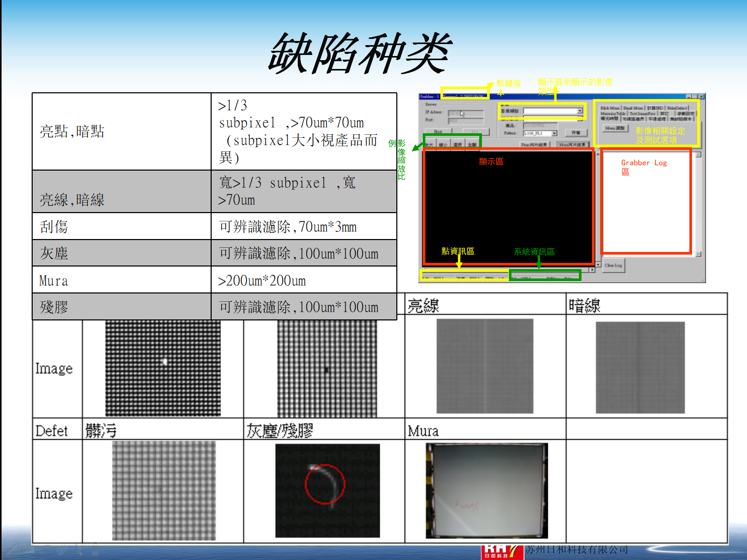
Task: Click the 苏州日和科技有限公司 footer text
Action: pyautogui.click(x=576, y=550)
